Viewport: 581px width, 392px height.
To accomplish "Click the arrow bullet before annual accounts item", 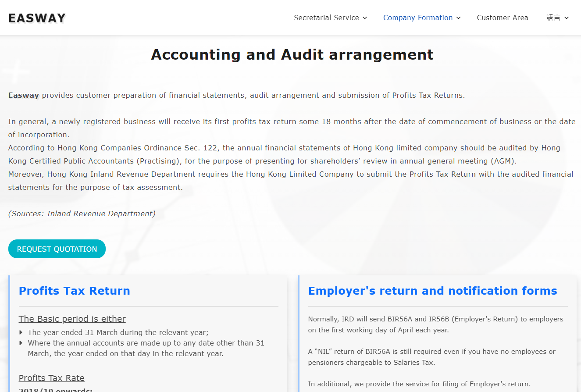I will pos(21,343).
